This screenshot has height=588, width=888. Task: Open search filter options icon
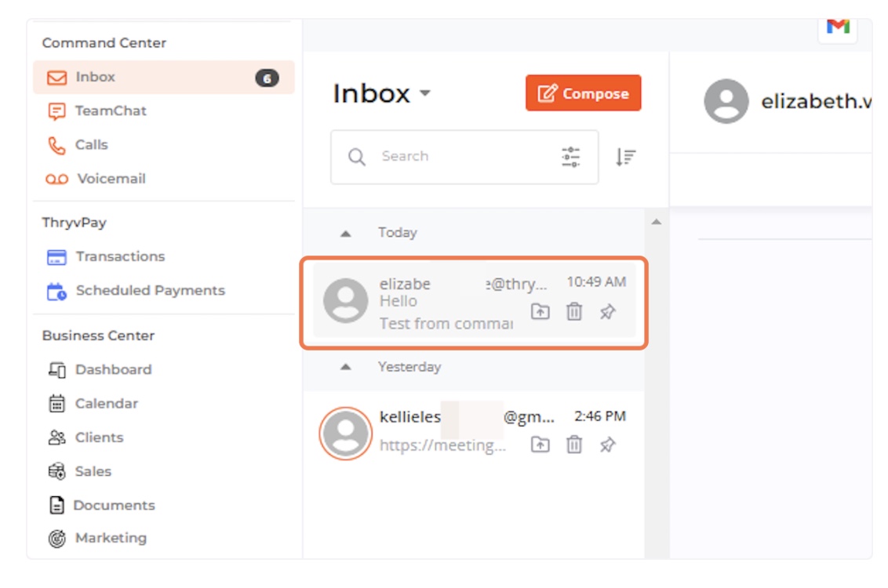click(571, 157)
